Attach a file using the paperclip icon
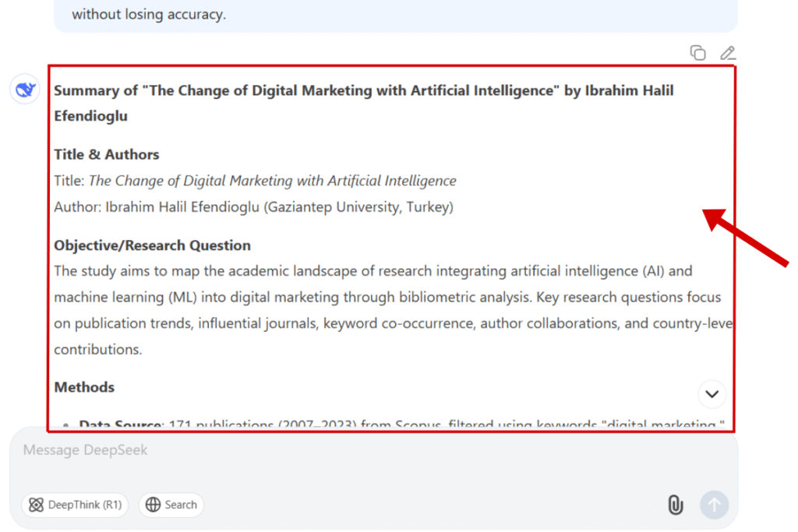Image resolution: width=798 pixels, height=532 pixels. [675, 505]
